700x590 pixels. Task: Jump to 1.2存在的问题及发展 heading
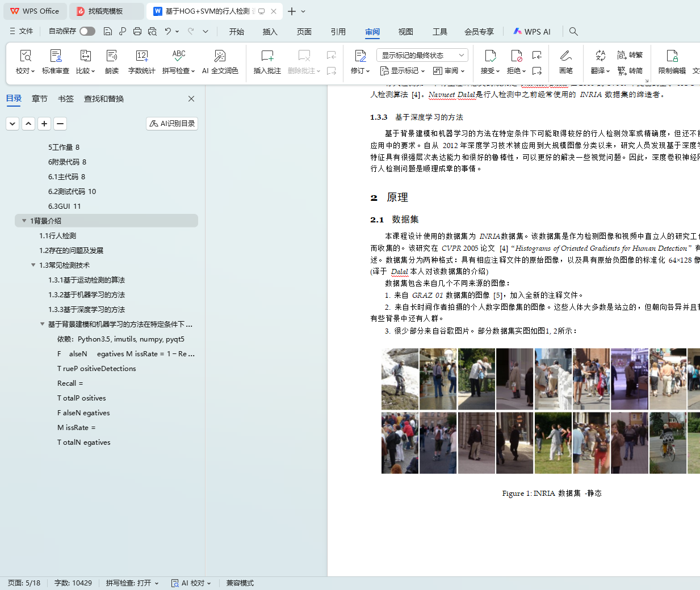point(71,250)
